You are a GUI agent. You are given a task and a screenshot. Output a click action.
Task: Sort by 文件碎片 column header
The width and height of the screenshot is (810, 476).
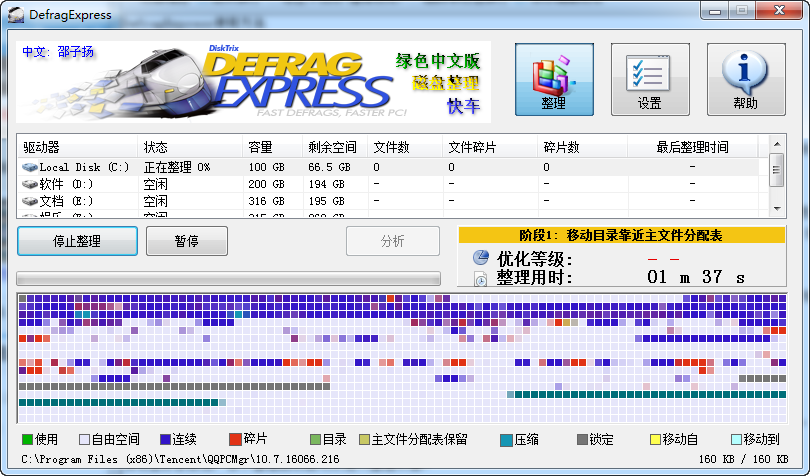[x=490, y=147]
